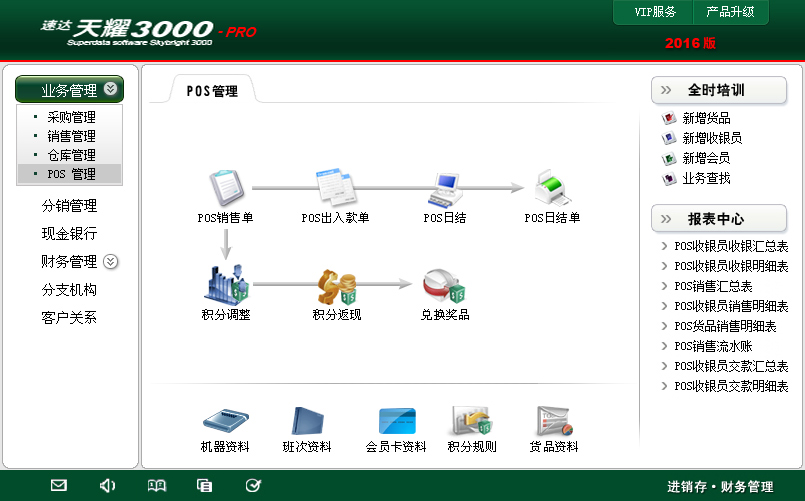Click the icon beside 业务查找
The height and width of the screenshot is (501, 805).
[x=669, y=179]
